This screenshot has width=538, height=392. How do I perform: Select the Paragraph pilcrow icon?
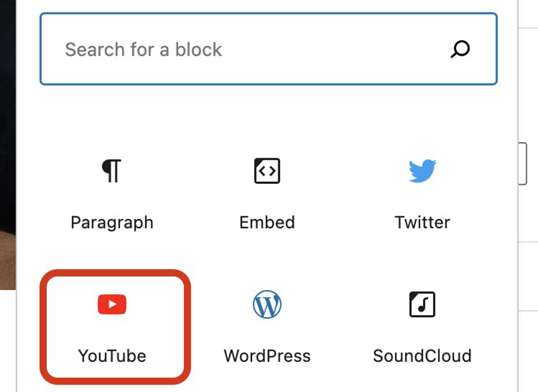point(112,171)
